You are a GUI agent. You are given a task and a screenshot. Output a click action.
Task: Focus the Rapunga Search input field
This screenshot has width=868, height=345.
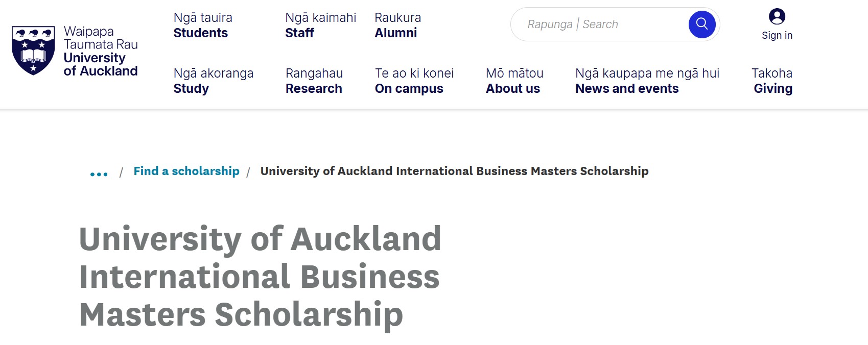598,24
